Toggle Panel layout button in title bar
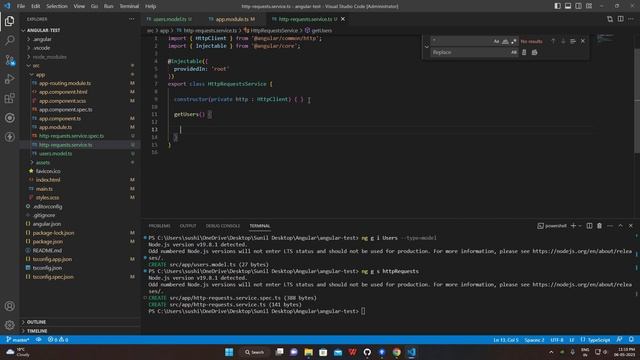Image resolution: width=640 pixels, height=360 pixels. (568, 6)
